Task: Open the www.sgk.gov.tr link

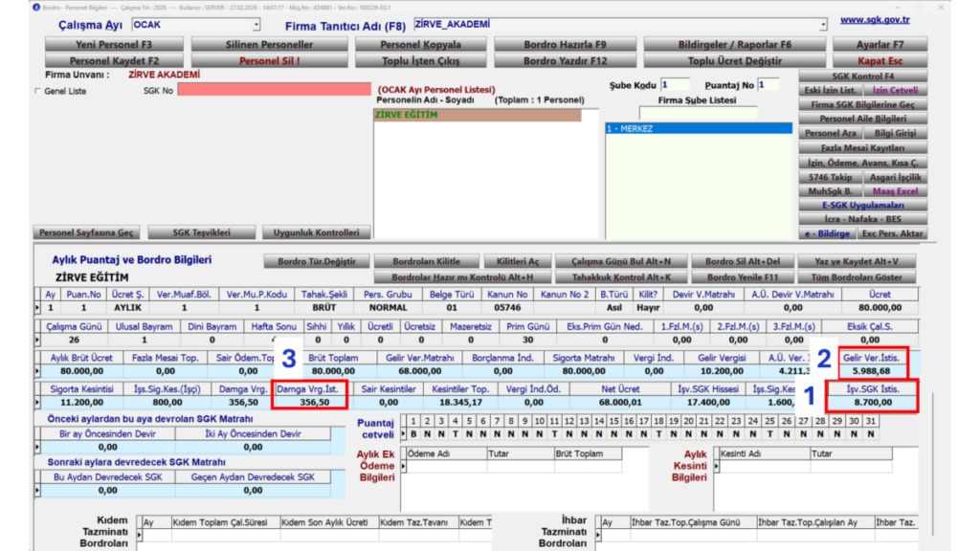Action: [x=875, y=20]
